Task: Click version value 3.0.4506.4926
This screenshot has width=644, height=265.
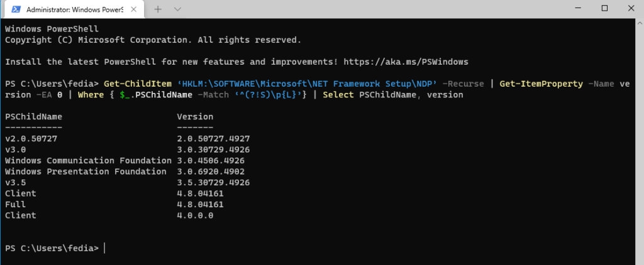Action: pos(211,160)
